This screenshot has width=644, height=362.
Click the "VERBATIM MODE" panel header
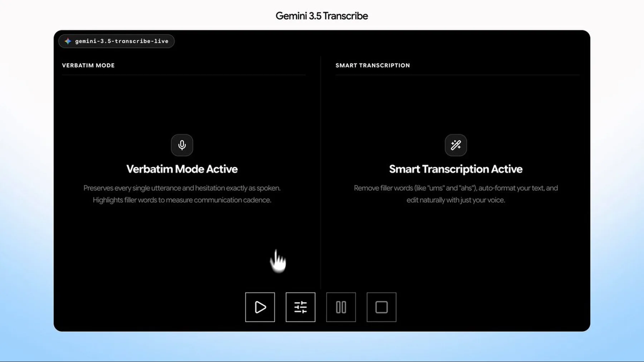point(88,65)
